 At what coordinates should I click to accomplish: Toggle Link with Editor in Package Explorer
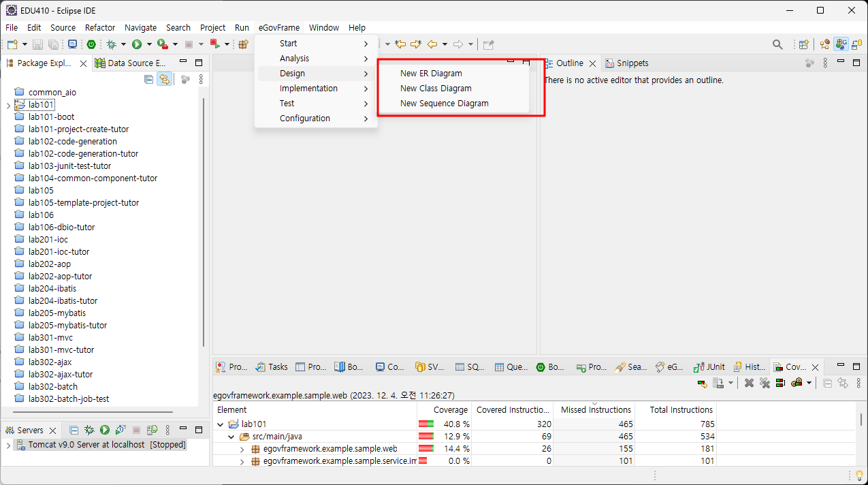(164, 79)
